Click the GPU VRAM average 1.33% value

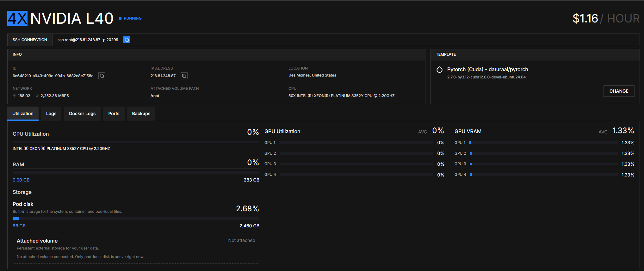[623, 131]
